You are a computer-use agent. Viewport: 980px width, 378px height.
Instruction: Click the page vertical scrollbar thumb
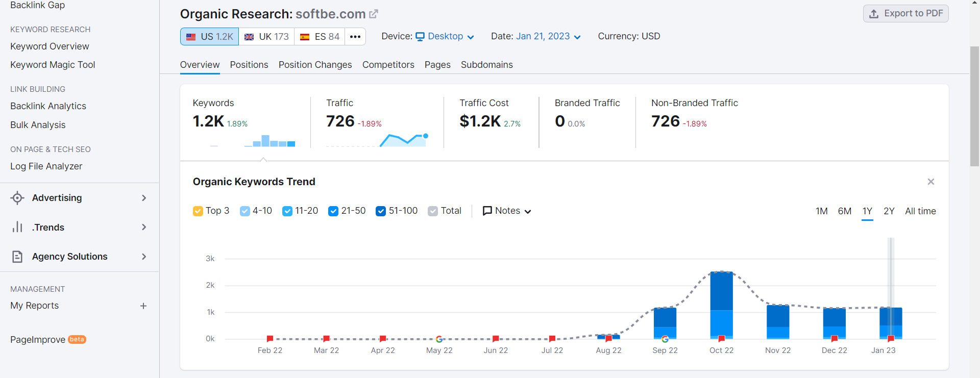coord(974,106)
